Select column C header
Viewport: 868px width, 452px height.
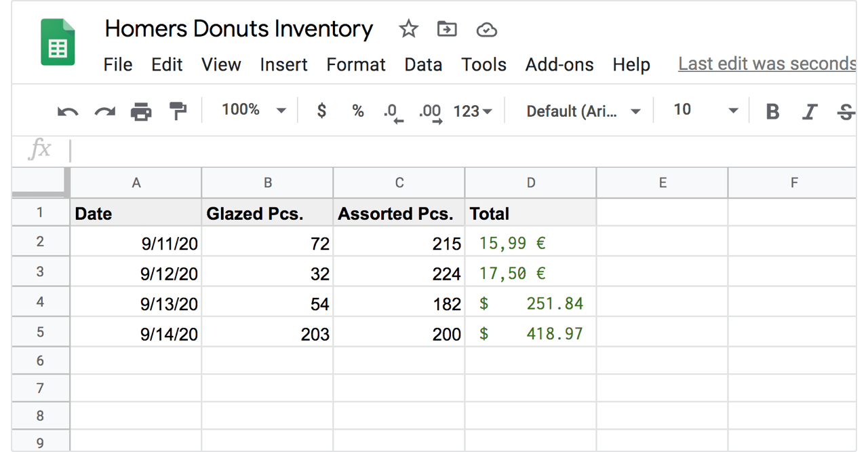click(399, 183)
